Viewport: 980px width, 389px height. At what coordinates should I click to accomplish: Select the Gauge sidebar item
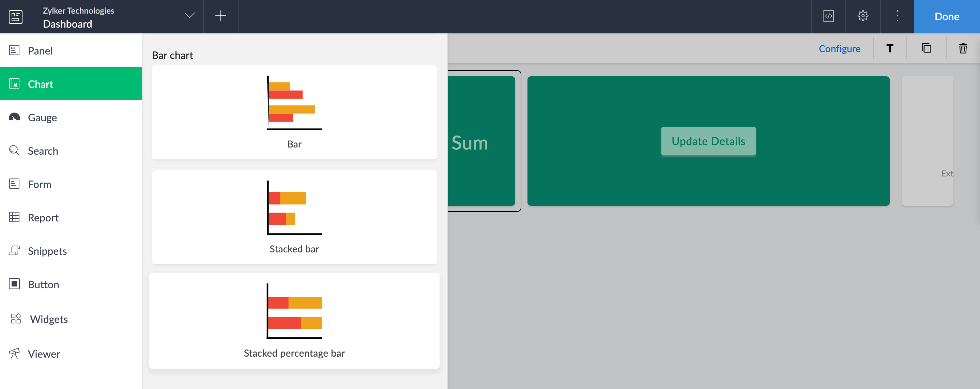[x=42, y=118]
